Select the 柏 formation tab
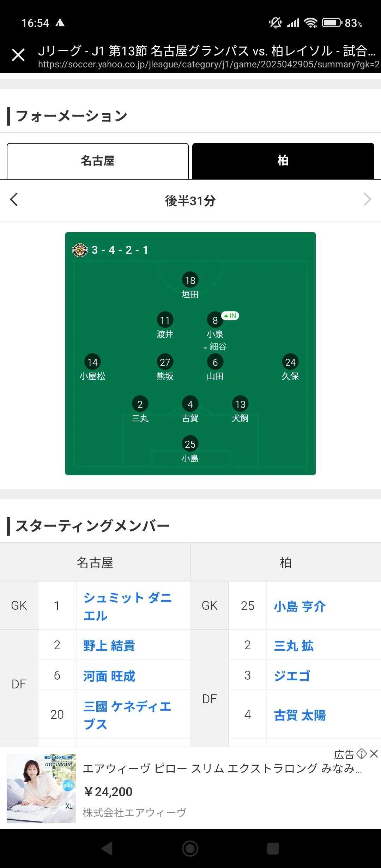Image resolution: width=381 pixels, height=868 pixels. [283, 161]
